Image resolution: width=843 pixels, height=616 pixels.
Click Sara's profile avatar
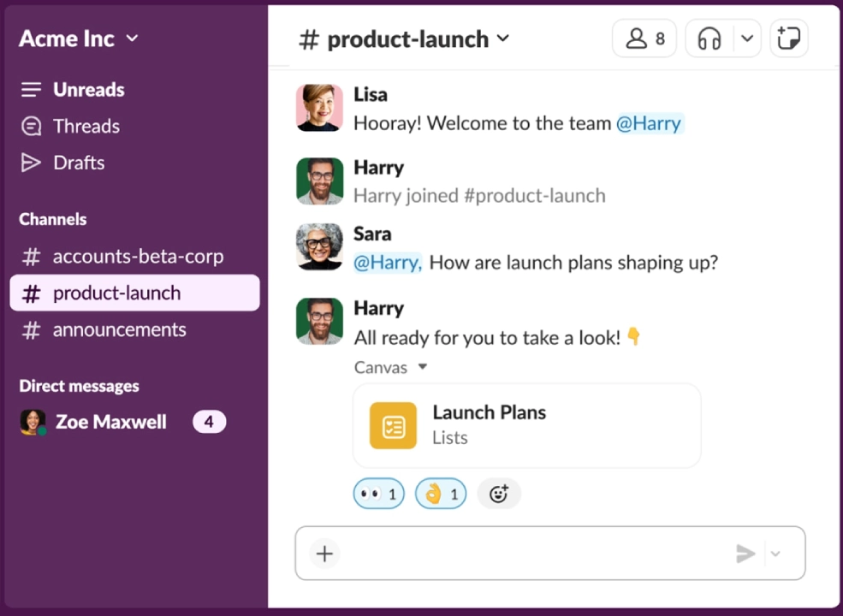point(319,247)
